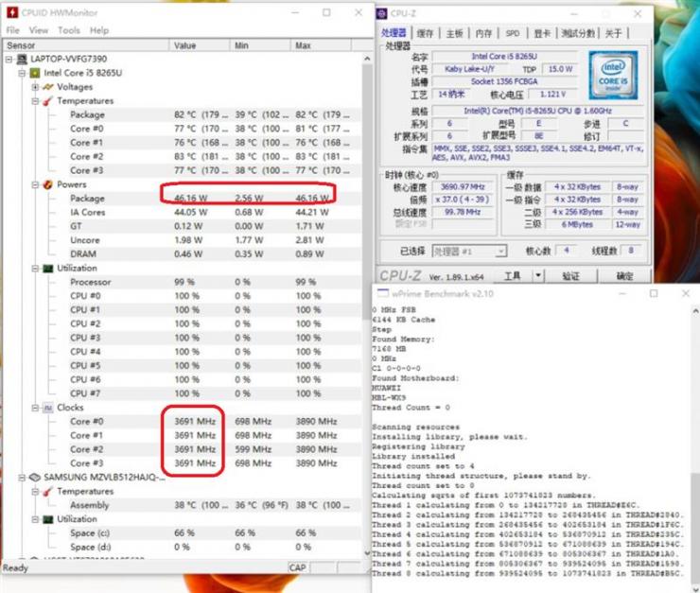Click the thermometer icon beside CPU Temperatures
Viewport: 700px width, 593px height.
coord(47,101)
